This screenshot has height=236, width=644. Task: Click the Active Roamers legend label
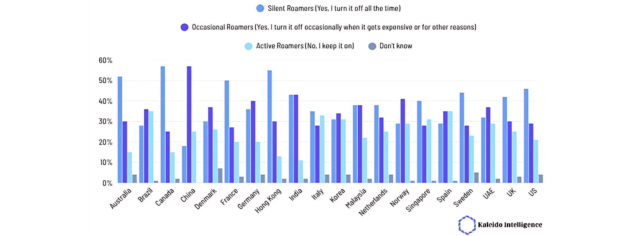305,46
